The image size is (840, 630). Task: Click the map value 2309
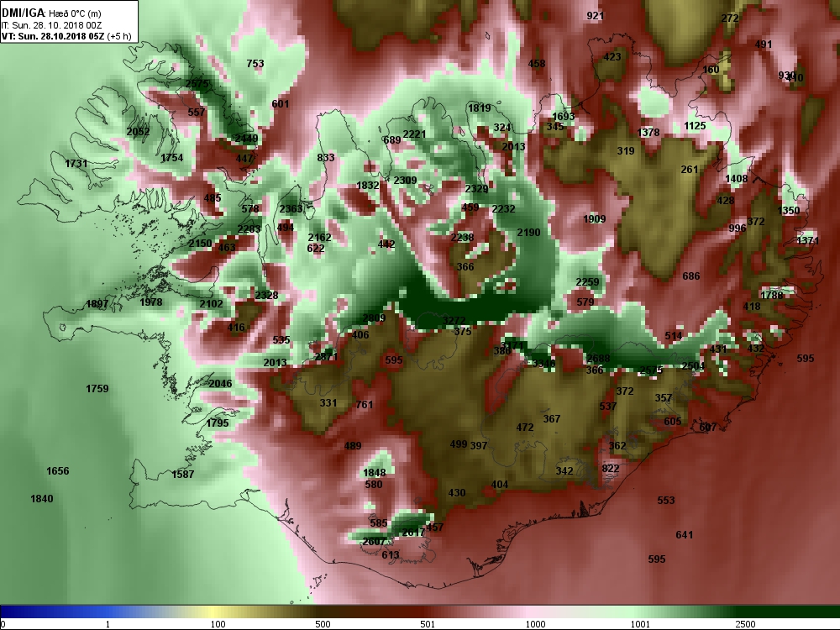pos(405,181)
